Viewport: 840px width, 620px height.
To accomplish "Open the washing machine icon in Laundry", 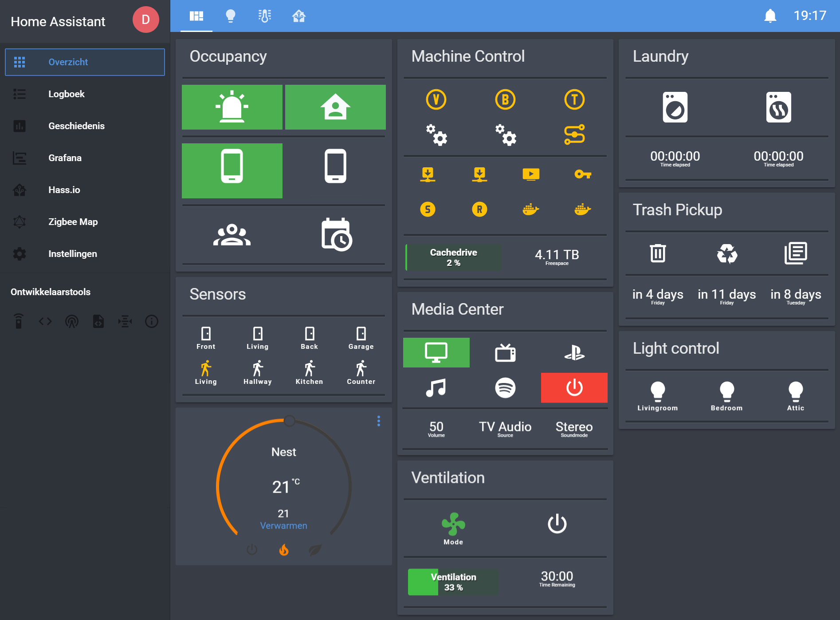I will click(x=675, y=107).
